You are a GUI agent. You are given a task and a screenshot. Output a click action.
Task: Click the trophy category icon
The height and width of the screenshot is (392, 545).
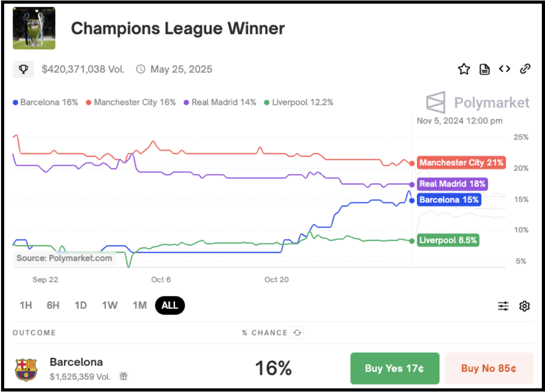(24, 69)
